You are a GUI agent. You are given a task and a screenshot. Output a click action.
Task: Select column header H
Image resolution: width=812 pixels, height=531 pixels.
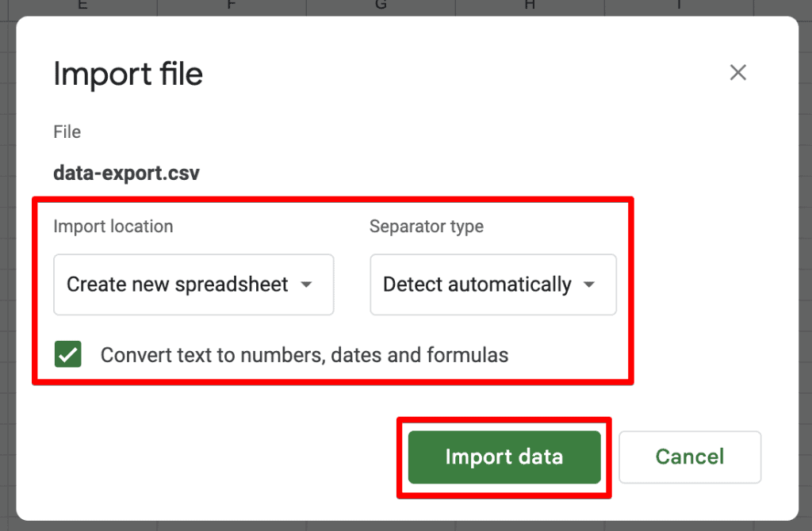pos(529,6)
